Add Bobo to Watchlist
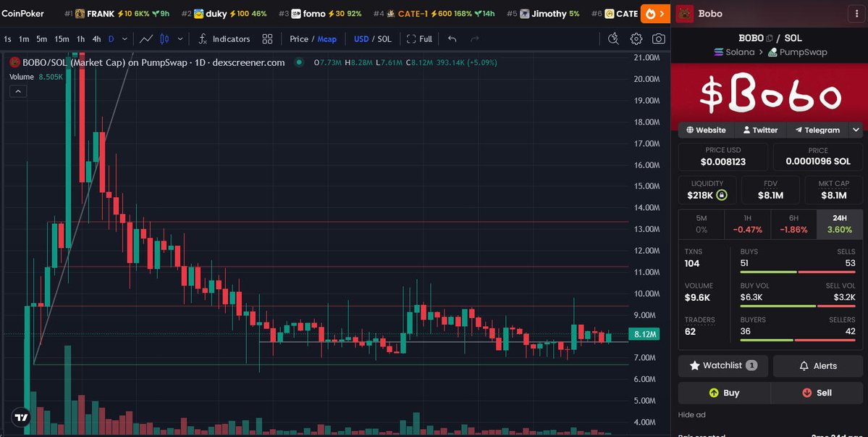Screen dimensions: 868x437 tap(723, 365)
